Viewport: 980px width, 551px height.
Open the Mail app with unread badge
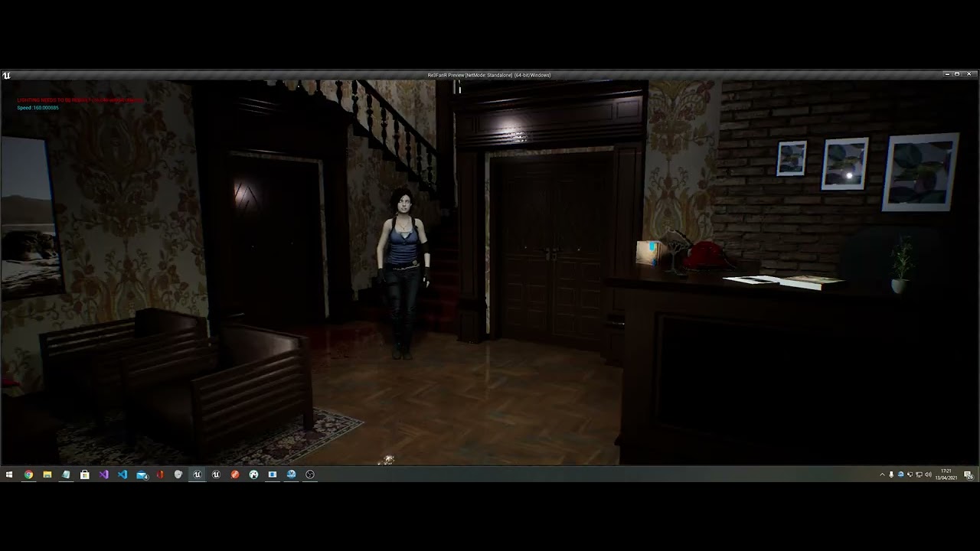(x=142, y=474)
